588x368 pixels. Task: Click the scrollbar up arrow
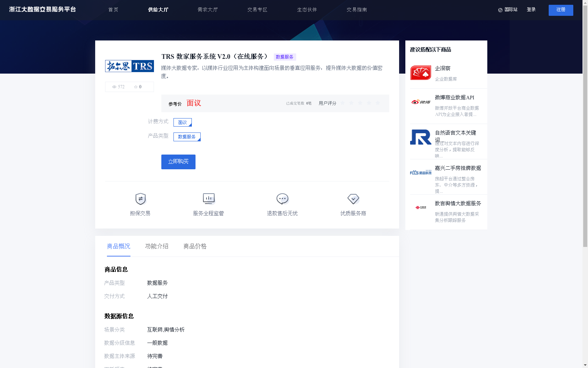click(x=585, y=2)
